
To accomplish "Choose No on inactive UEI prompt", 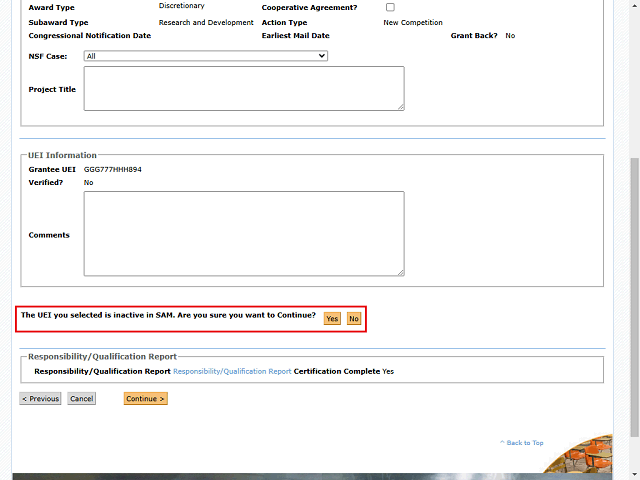I will click(x=354, y=318).
